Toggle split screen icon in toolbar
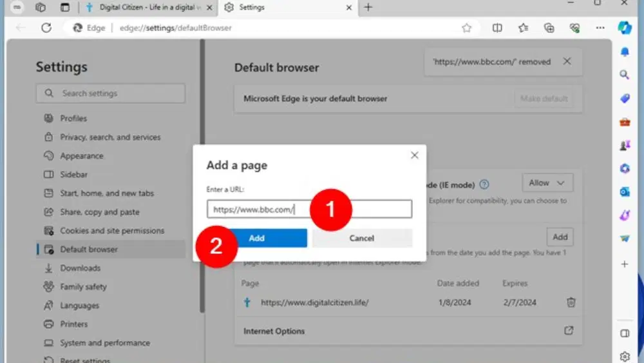644x363 pixels. point(497,28)
